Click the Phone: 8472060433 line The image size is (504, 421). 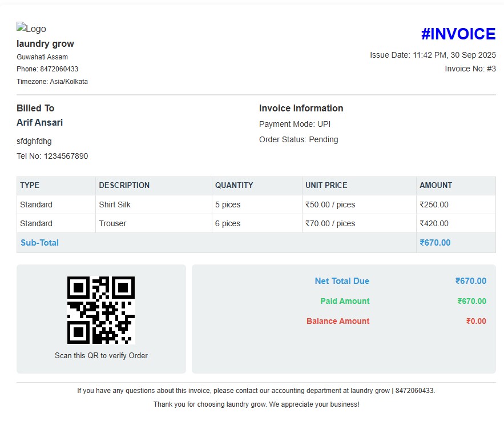coord(47,69)
